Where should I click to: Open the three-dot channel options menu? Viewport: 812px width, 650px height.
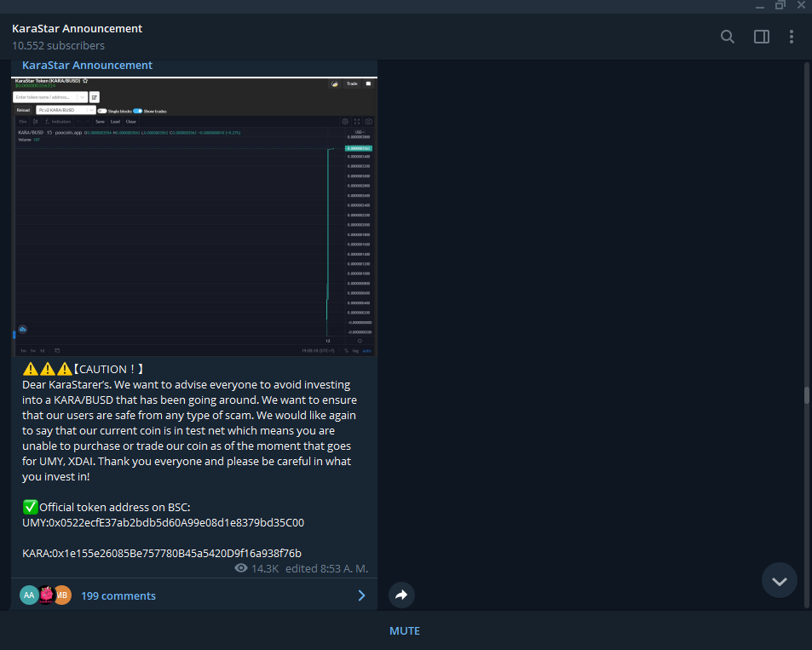(791, 37)
